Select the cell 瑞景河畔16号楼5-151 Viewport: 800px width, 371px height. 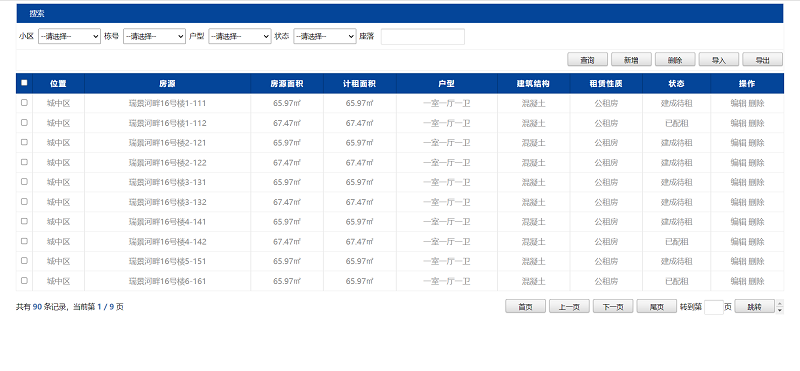tap(167, 261)
